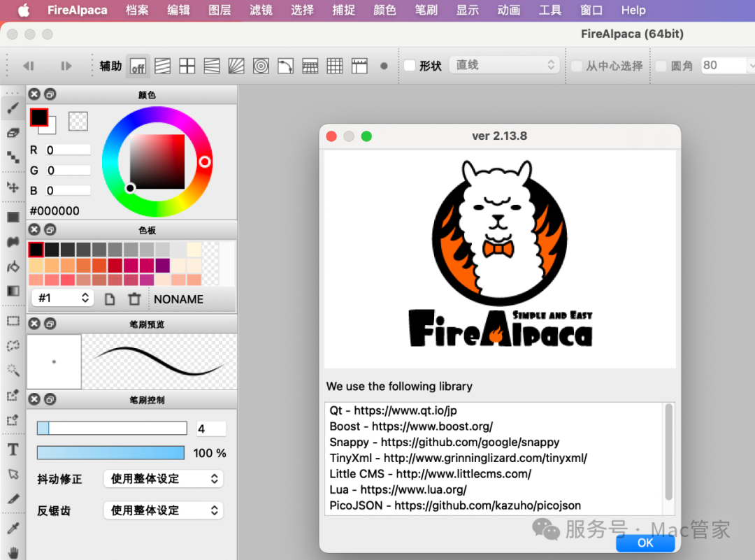
Task: Click the right arrow button beside 辅助
Action: pos(66,66)
